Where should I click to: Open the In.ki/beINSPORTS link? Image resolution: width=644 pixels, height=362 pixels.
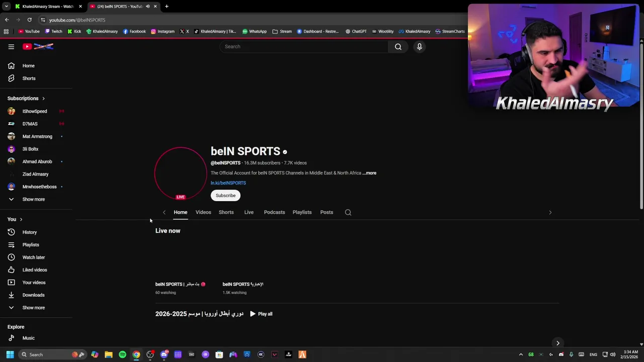[x=228, y=183]
